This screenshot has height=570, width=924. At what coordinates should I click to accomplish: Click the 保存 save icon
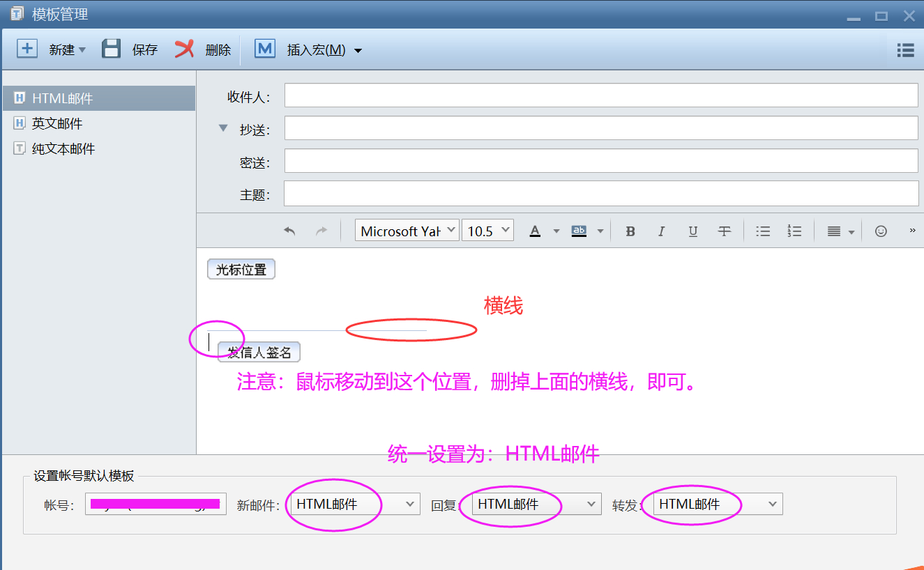point(112,49)
